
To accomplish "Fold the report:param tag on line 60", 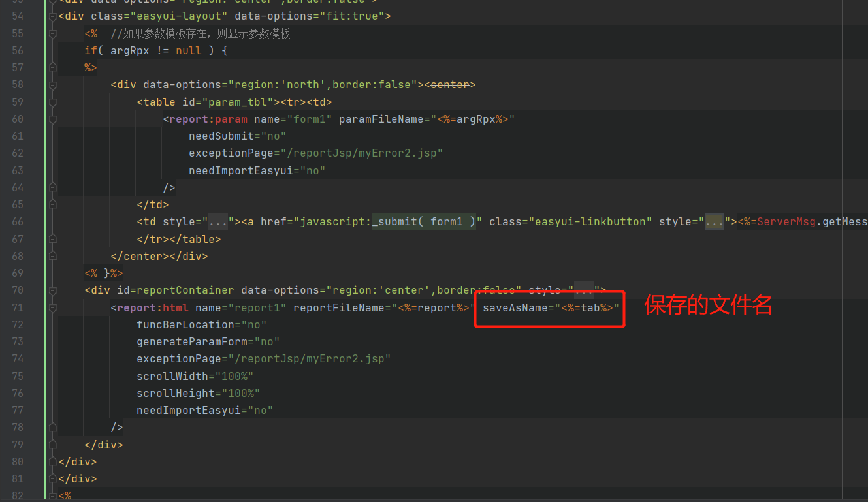I will coord(53,119).
